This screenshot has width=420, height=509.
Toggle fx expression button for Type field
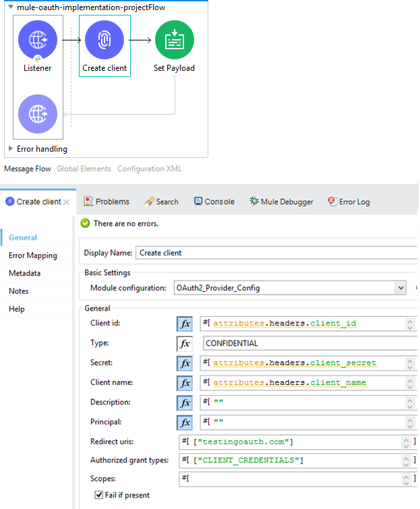point(185,343)
